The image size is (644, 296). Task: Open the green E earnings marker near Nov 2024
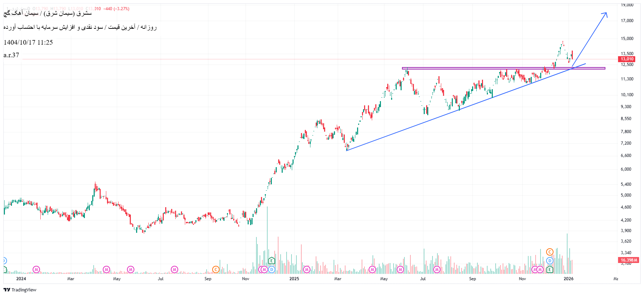pyautogui.click(x=271, y=261)
